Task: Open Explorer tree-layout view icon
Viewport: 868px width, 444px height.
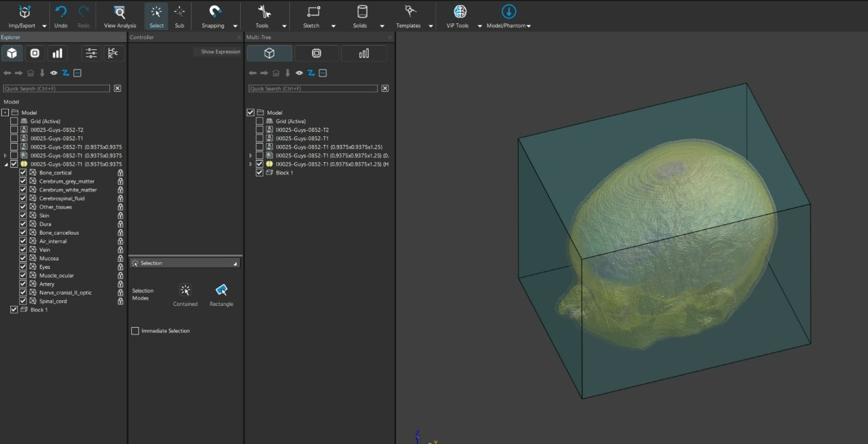Action: click(114, 53)
